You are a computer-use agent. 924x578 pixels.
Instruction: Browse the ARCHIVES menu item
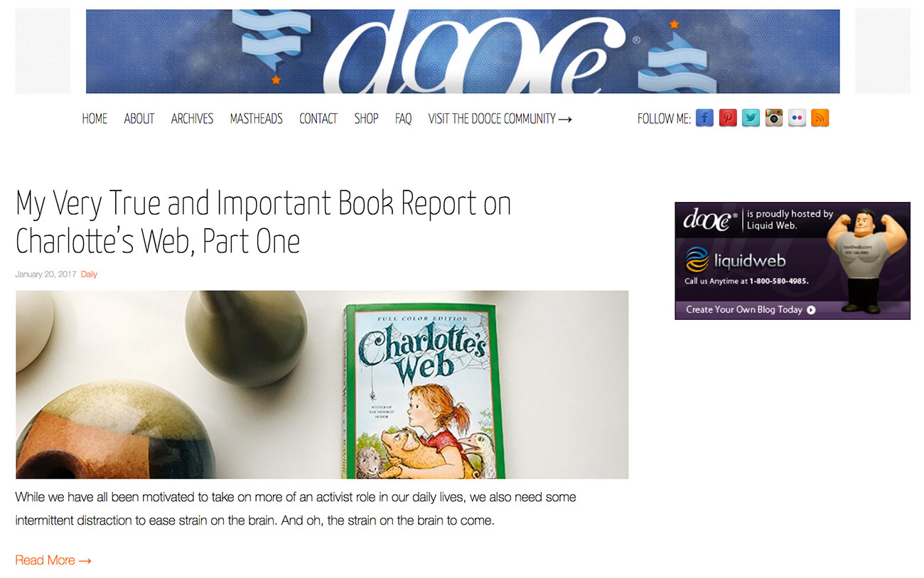(x=192, y=119)
